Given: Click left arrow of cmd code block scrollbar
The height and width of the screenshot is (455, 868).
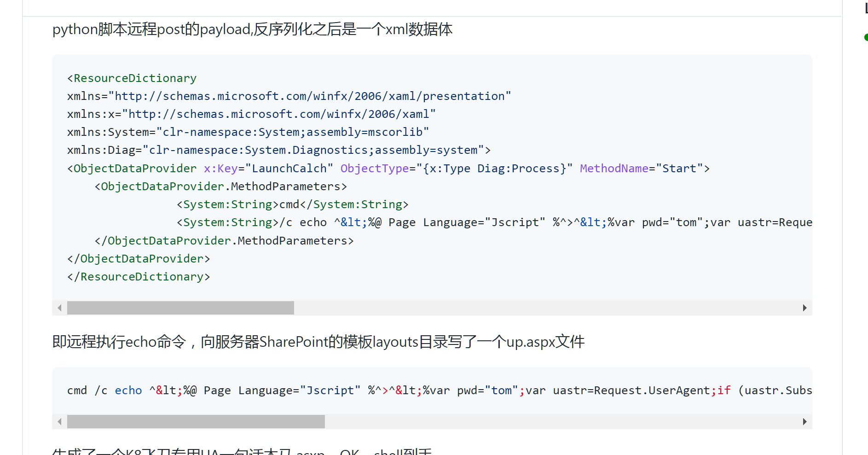Looking at the screenshot, I should (x=59, y=421).
